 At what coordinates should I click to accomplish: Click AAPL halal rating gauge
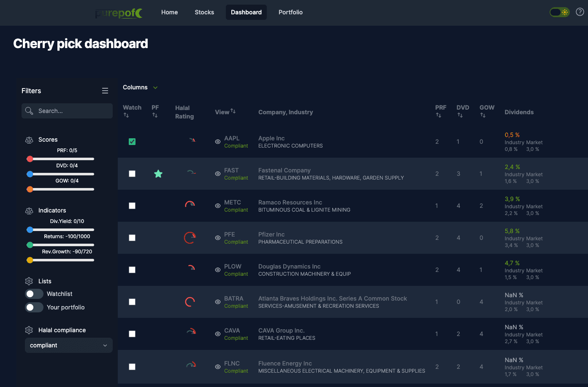coord(192,140)
